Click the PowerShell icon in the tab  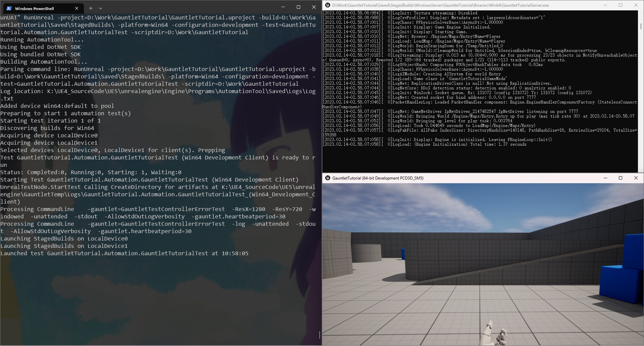9,8
